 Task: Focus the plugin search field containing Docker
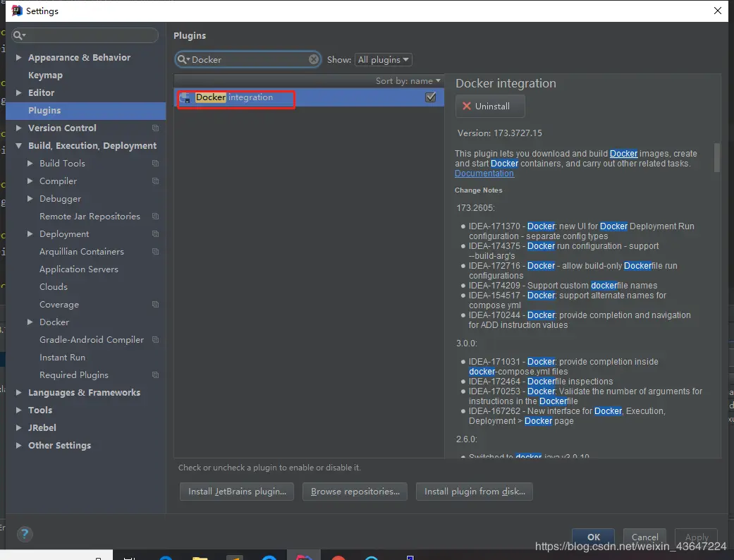247,59
